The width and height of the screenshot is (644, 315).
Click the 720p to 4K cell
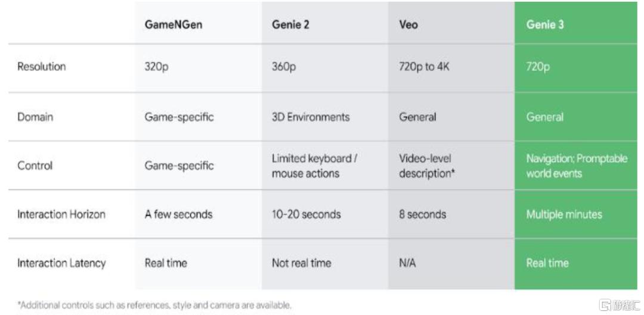click(x=425, y=67)
